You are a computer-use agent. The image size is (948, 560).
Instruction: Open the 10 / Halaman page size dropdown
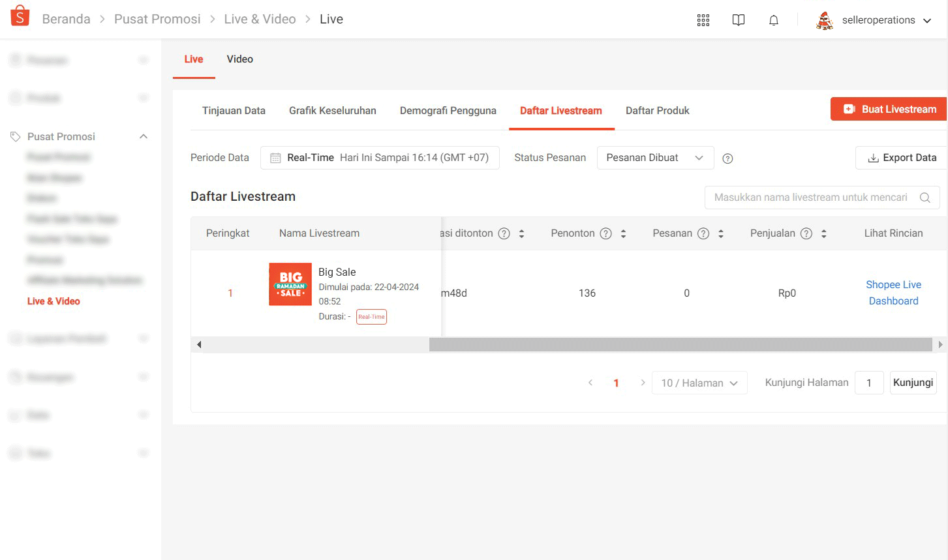pos(699,383)
